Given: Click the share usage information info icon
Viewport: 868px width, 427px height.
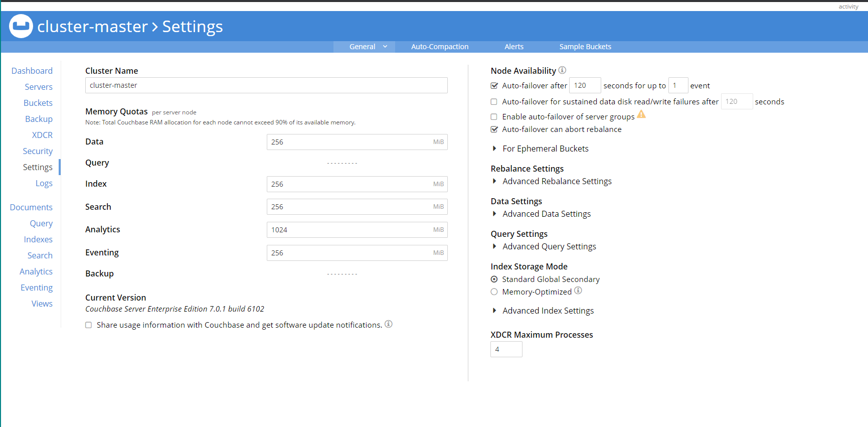Looking at the screenshot, I should pos(389,324).
